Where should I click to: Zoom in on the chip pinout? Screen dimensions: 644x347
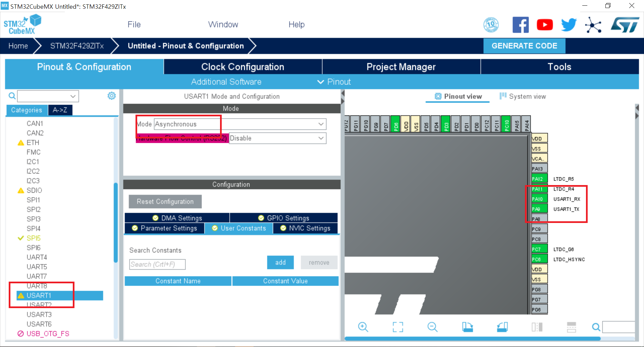pos(363,327)
